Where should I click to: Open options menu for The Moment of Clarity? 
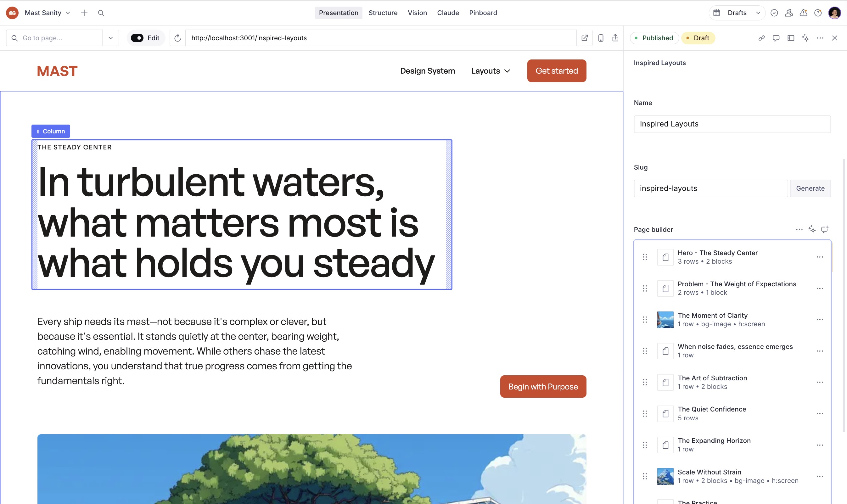click(820, 320)
